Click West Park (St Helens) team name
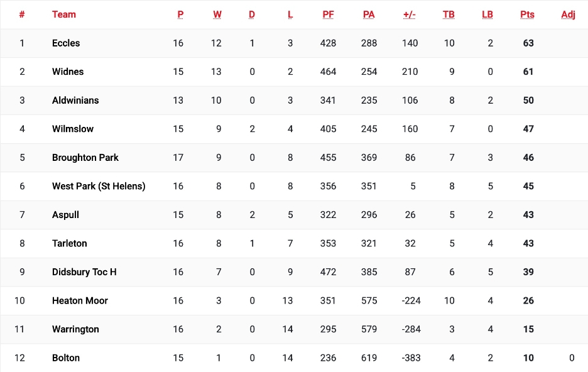Screen dimensions: 588x372 click(x=99, y=186)
